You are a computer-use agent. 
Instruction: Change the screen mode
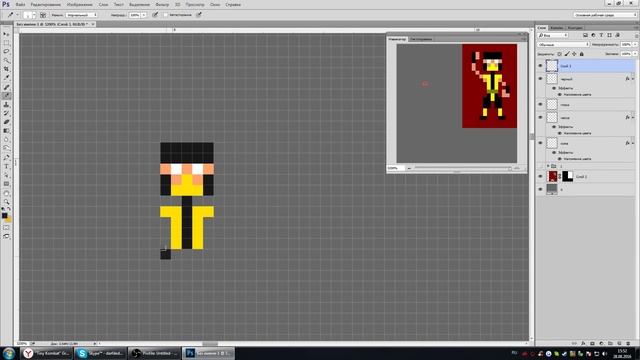click(x=6, y=236)
